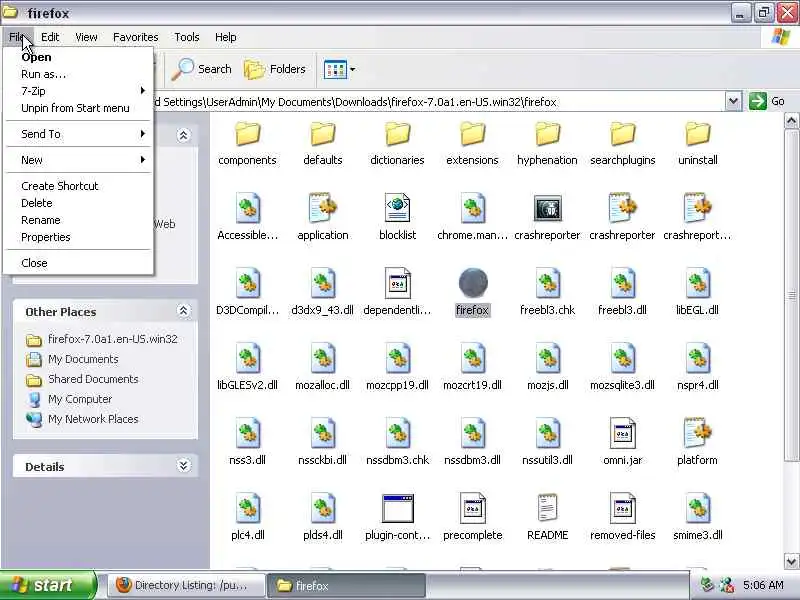The width and height of the screenshot is (800, 600).
Task: Select the smime3.dll file icon
Action: click(697, 508)
